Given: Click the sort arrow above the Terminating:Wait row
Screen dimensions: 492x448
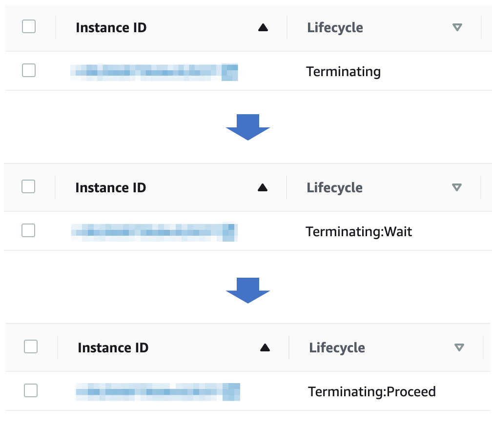Looking at the screenshot, I should pos(262,187).
